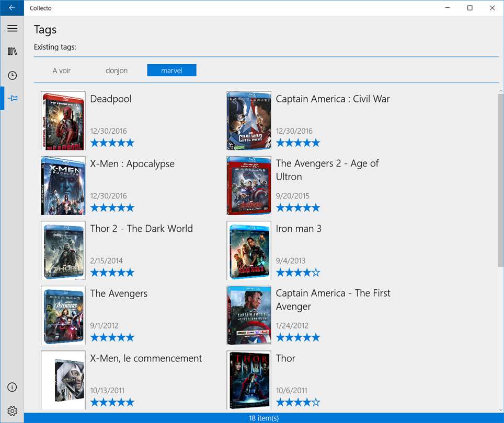
Task: Click 'X-Men : Apocalypse' title
Action: click(132, 164)
